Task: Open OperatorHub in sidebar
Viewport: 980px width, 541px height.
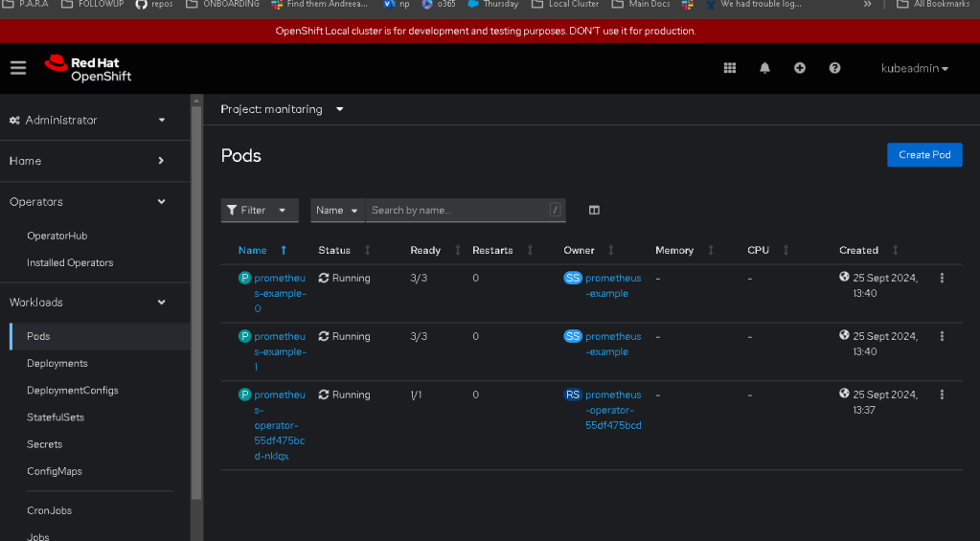Action: tap(57, 236)
